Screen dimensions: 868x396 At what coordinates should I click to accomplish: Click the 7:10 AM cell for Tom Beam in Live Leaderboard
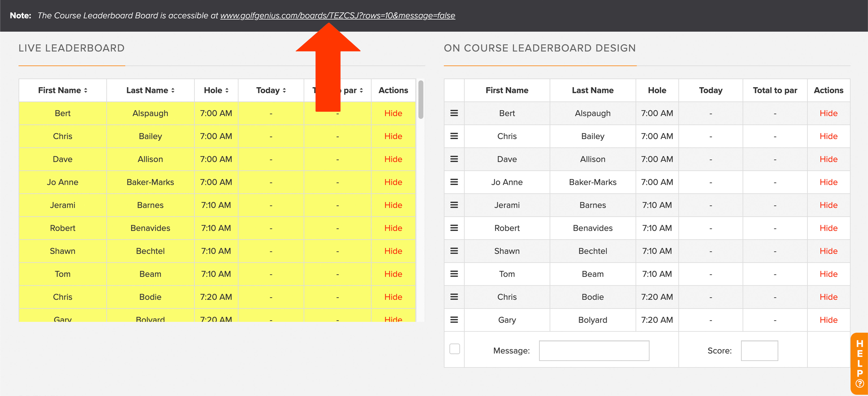coord(216,274)
